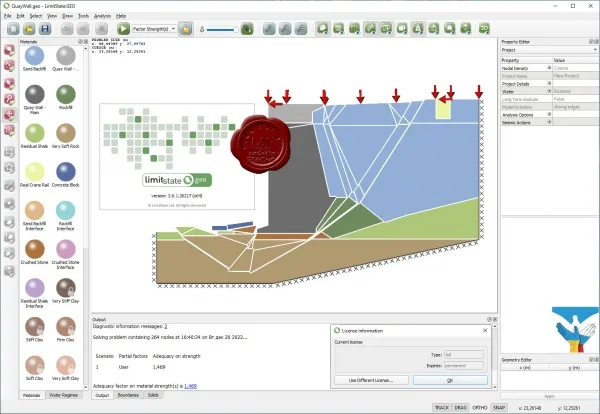This screenshot has width=600, height=414.
Task: Select the Concrete Block blue material sphere
Action: pyautogui.click(x=66, y=172)
